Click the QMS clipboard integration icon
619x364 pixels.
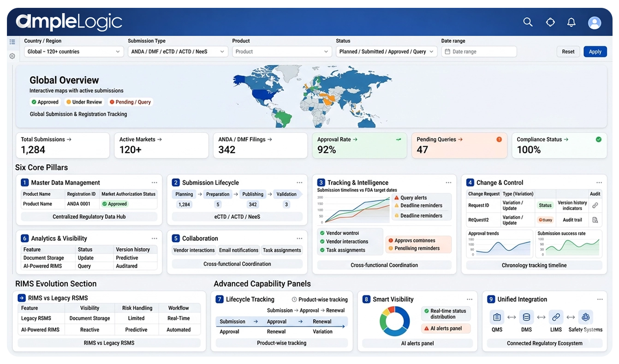(497, 317)
